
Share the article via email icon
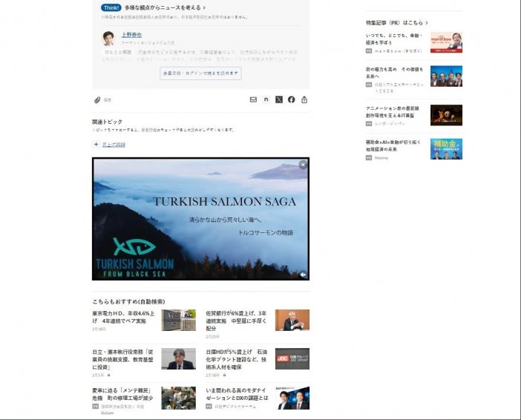(x=253, y=99)
